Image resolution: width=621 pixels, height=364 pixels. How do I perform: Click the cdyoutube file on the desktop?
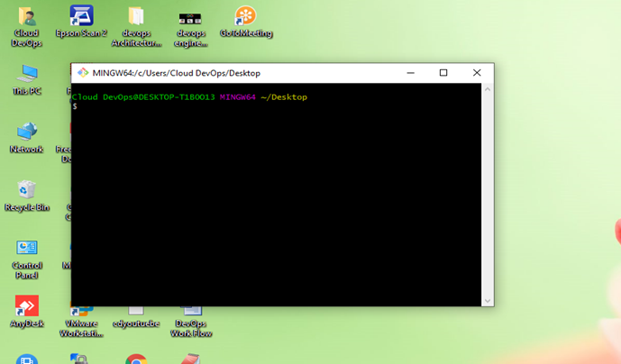[136, 313]
